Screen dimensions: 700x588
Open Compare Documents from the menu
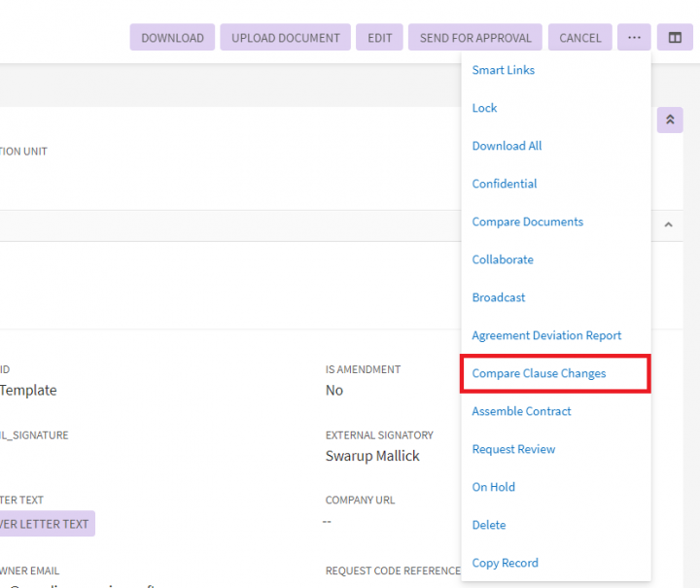(x=527, y=222)
